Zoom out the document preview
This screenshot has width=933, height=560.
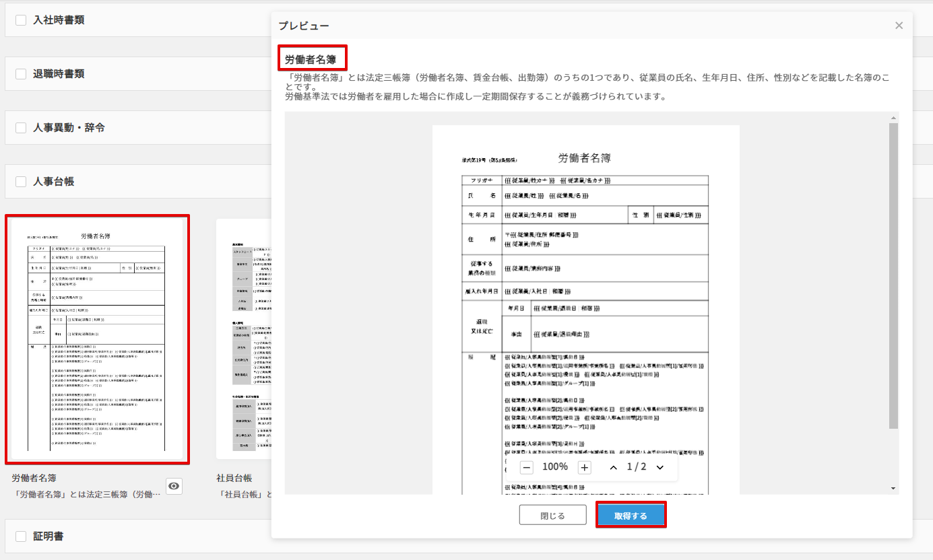coord(527,468)
